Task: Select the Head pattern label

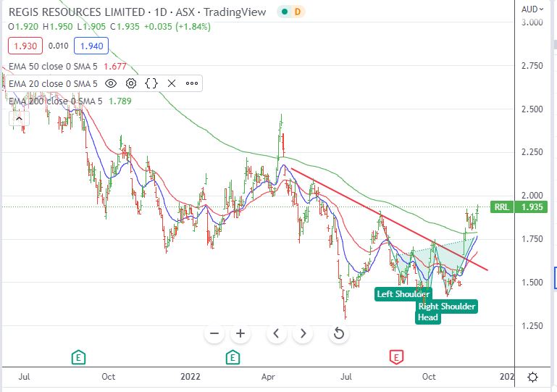Action: (427, 317)
